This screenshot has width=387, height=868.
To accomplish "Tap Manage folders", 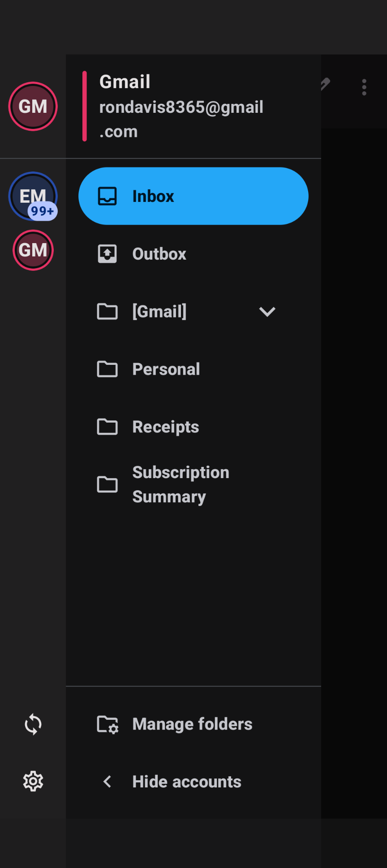I will pyautogui.click(x=193, y=724).
